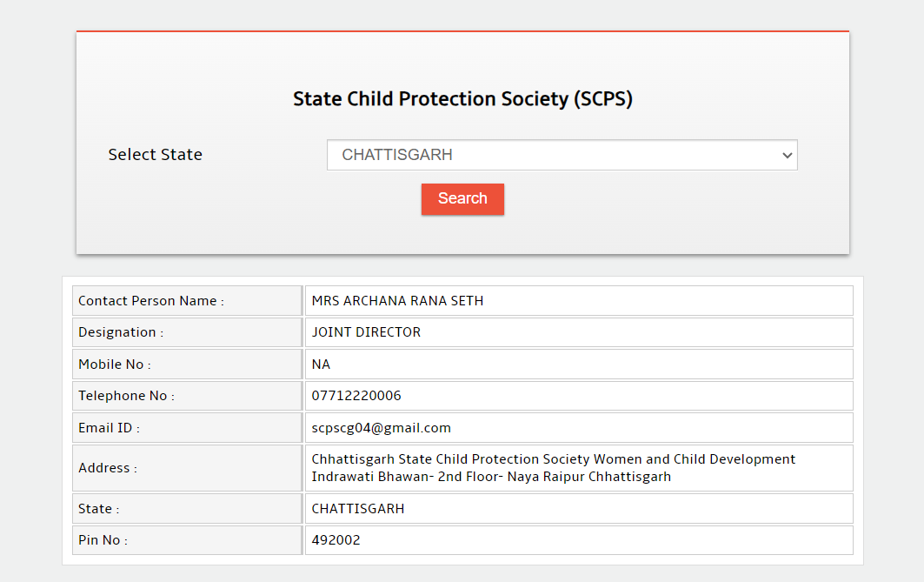Viewport: 924px width, 582px height.
Task: Select the name MRS ARCHANA RANA SETH
Action: [x=397, y=301]
